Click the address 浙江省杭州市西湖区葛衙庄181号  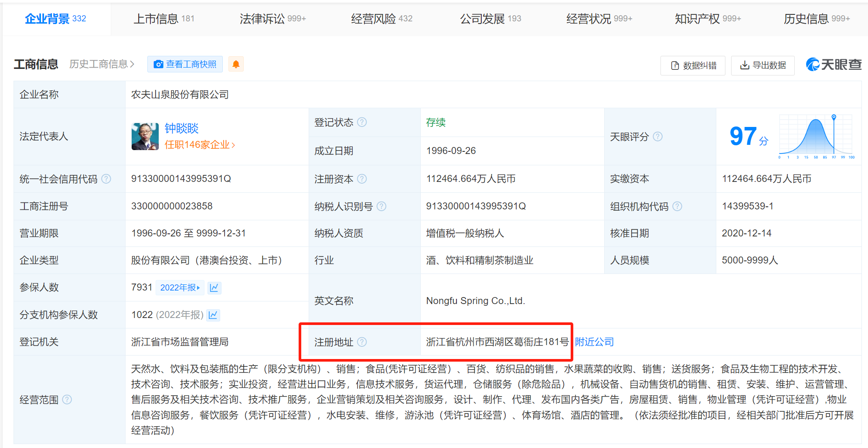coord(497,342)
